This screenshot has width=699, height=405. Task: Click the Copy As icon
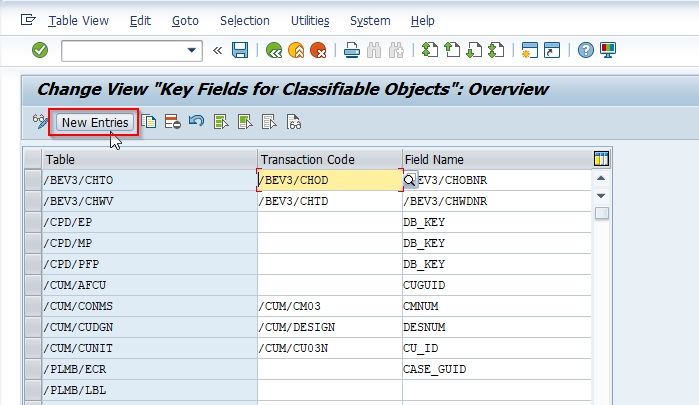pyautogui.click(x=149, y=122)
